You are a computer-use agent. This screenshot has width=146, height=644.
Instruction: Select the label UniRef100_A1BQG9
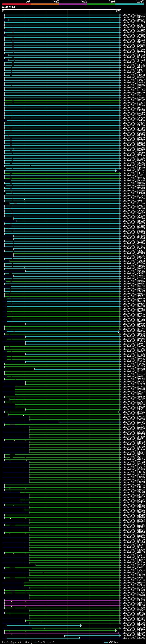point(134,221)
